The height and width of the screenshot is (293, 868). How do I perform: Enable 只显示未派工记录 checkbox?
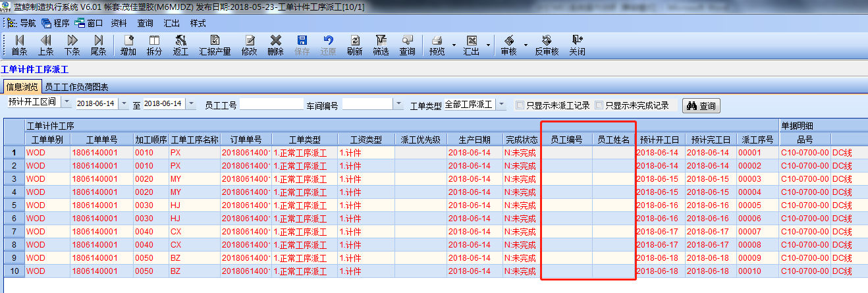point(520,105)
